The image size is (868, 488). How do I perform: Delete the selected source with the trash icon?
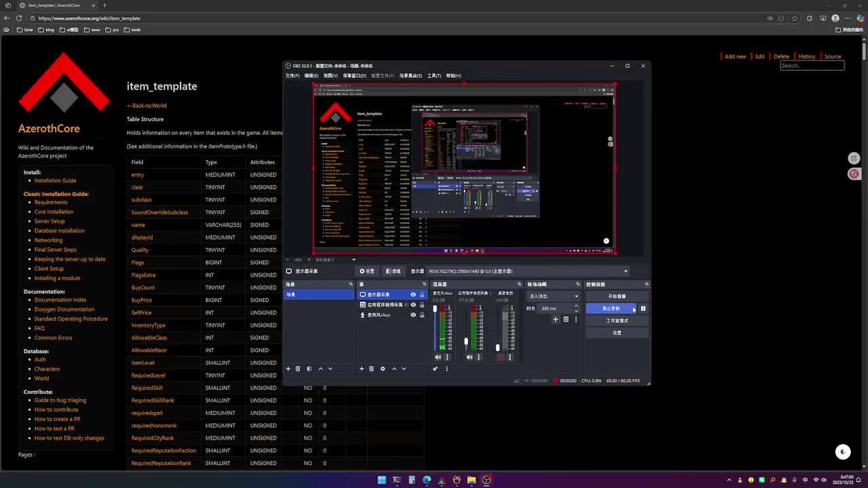(x=372, y=369)
